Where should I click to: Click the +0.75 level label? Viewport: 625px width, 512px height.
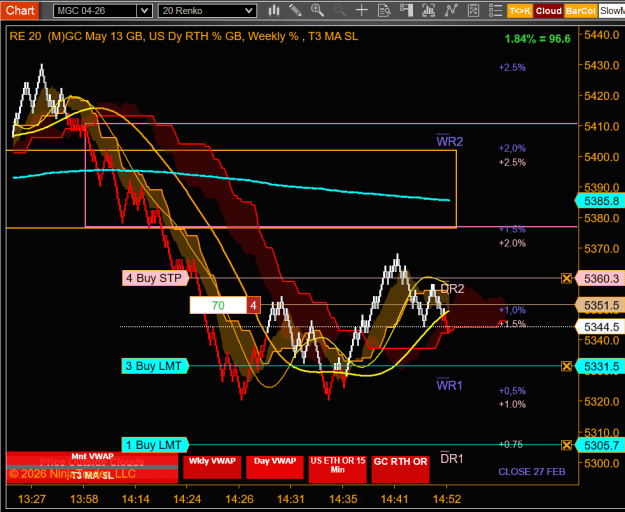pos(511,444)
